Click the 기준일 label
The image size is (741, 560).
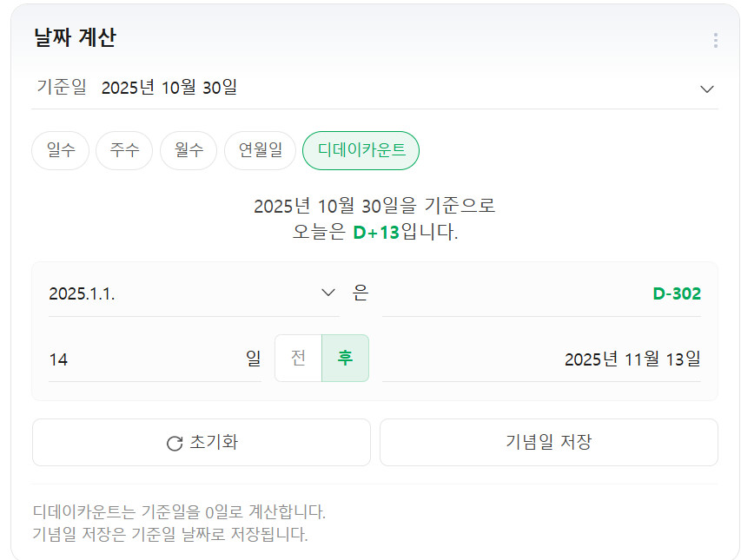pyautogui.click(x=61, y=88)
